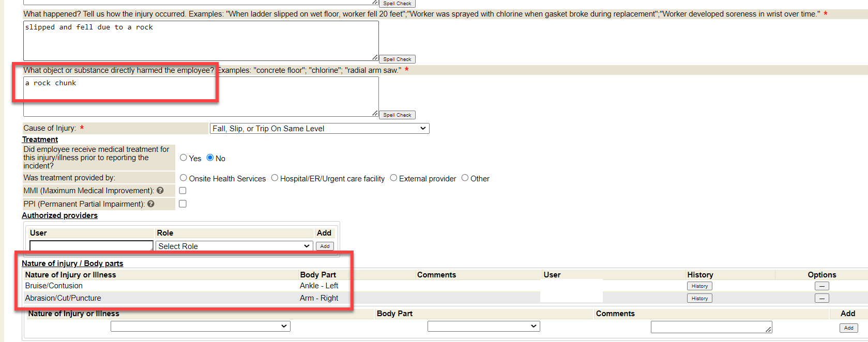Click Add button for new injury row

click(x=848, y=328)
